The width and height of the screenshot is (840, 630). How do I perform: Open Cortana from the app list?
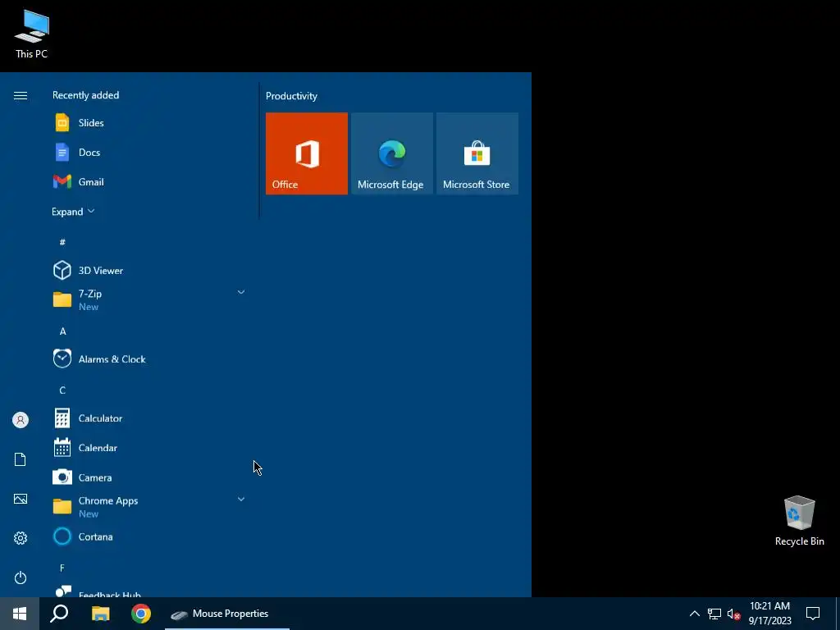(149, 536)
